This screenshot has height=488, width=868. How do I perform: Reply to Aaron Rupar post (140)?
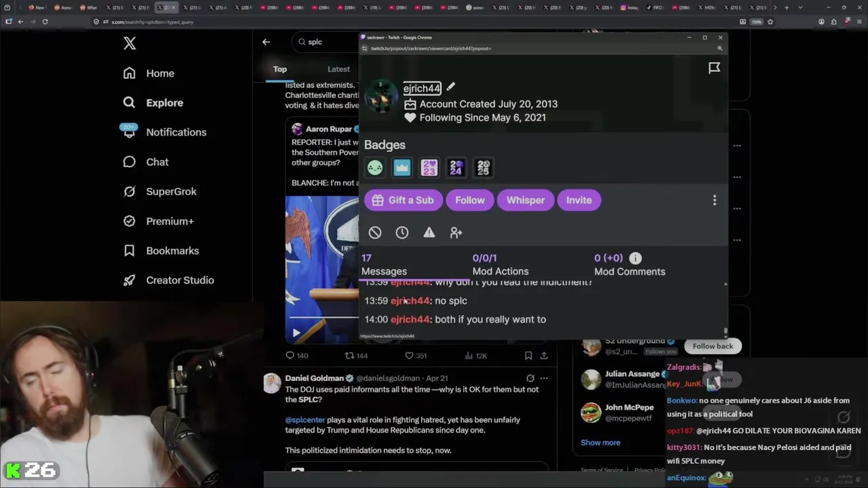click(x=297, y=355)
